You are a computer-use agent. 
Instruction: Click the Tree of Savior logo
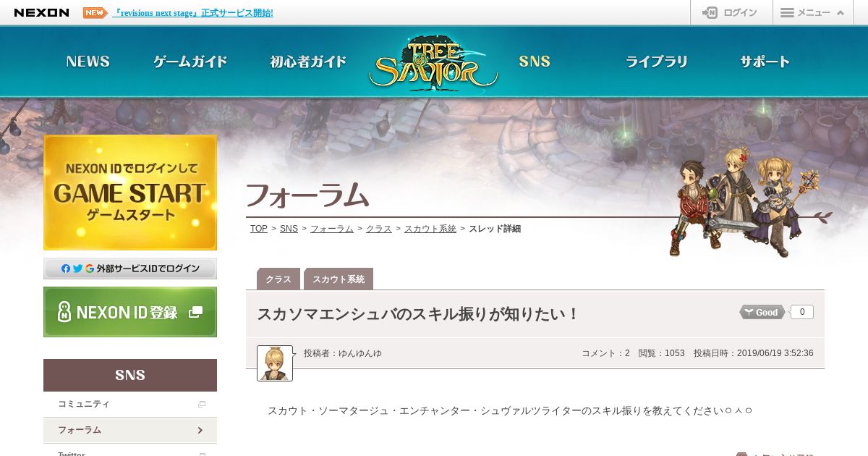click(x=433, y=64)
